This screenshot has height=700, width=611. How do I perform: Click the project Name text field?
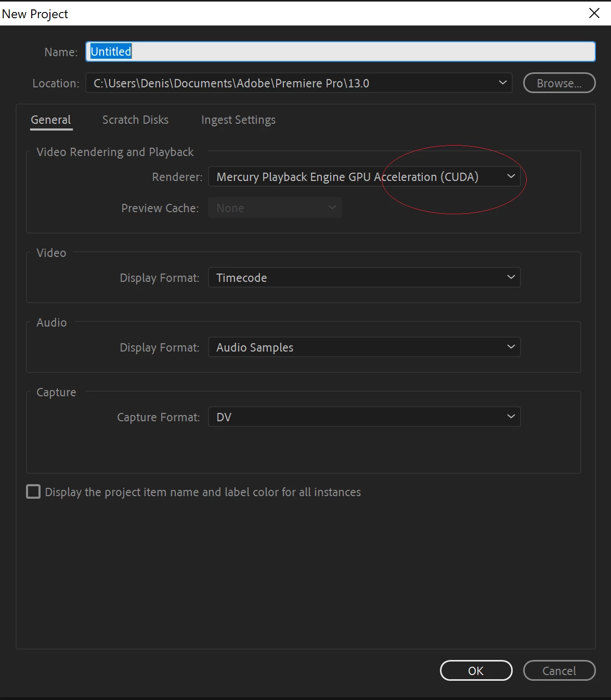pos(341,51)
